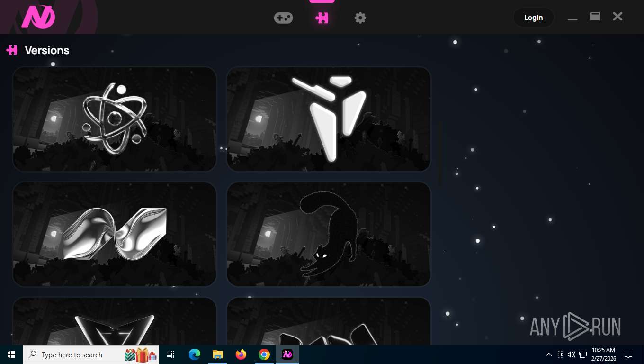Choose the chrome atom logo version card
The width and height of the screenshot is (644, 364).
point(115,119)
